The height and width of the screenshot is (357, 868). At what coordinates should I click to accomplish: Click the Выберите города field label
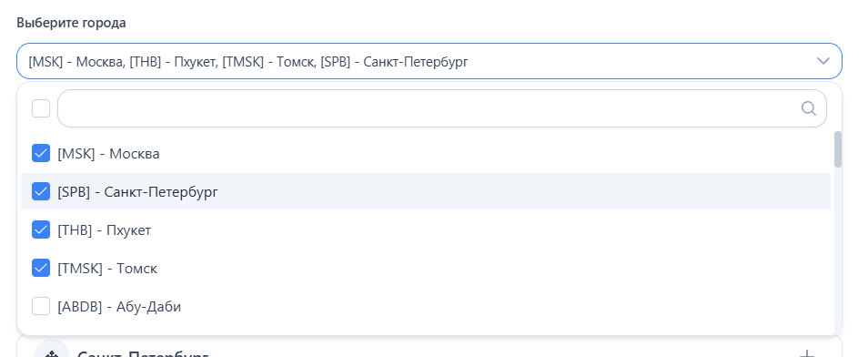tap(71, 23)
